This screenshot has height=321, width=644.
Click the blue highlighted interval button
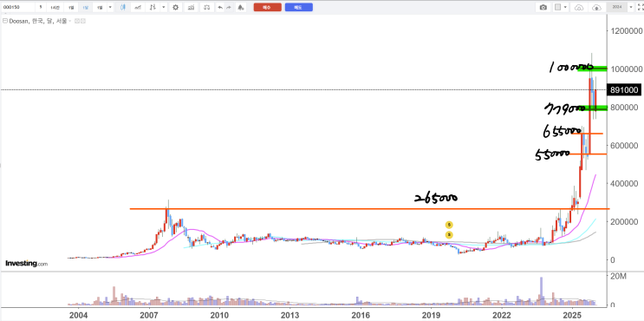[x=86, y=8]
